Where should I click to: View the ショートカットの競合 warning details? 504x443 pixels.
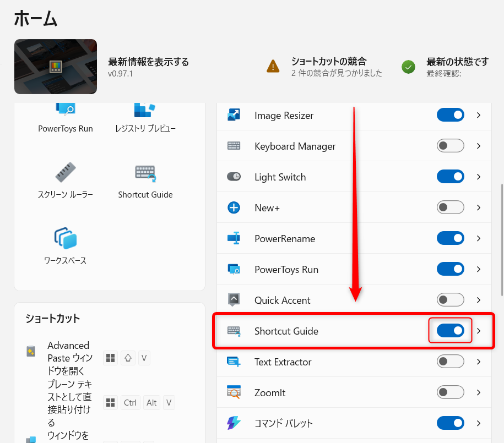point(331,65)
